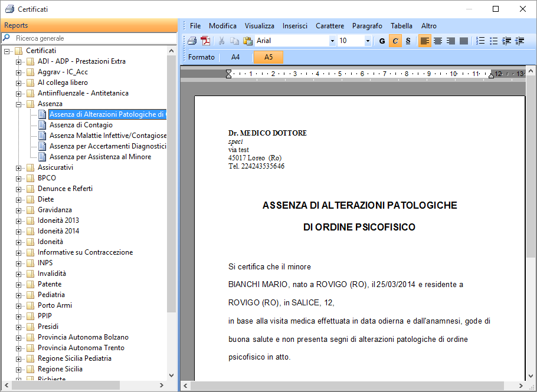Open the File menu
This screenshot has width=537, height=392.
coord(195,26)
